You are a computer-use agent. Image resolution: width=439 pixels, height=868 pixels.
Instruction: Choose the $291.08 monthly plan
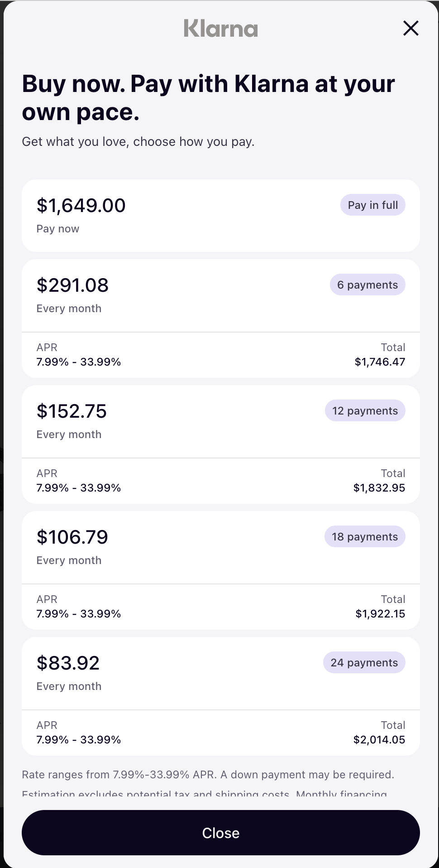pos(72,286)
